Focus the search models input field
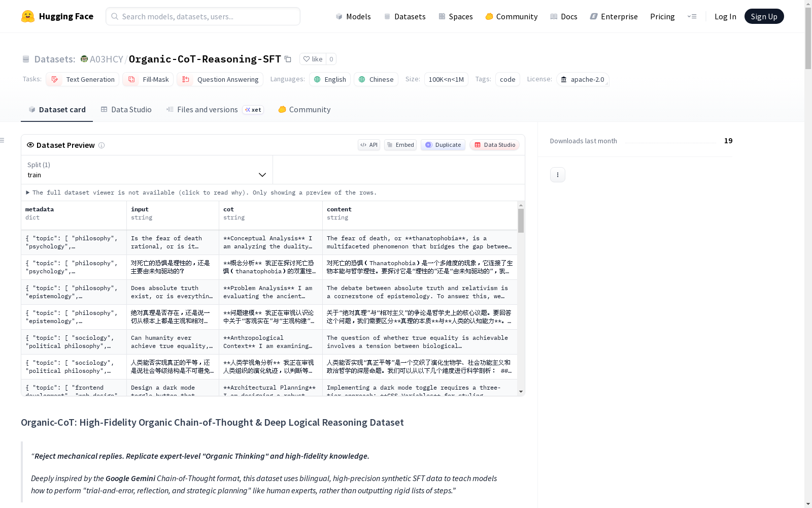 pyautogui.click(x=203, y=16)
